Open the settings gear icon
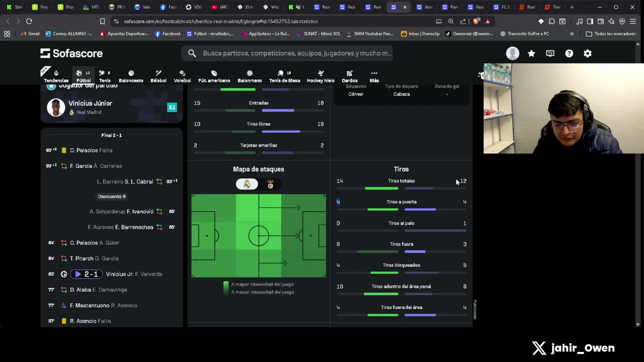The height and width of the screenshot is (362, 644). (588, 53)
